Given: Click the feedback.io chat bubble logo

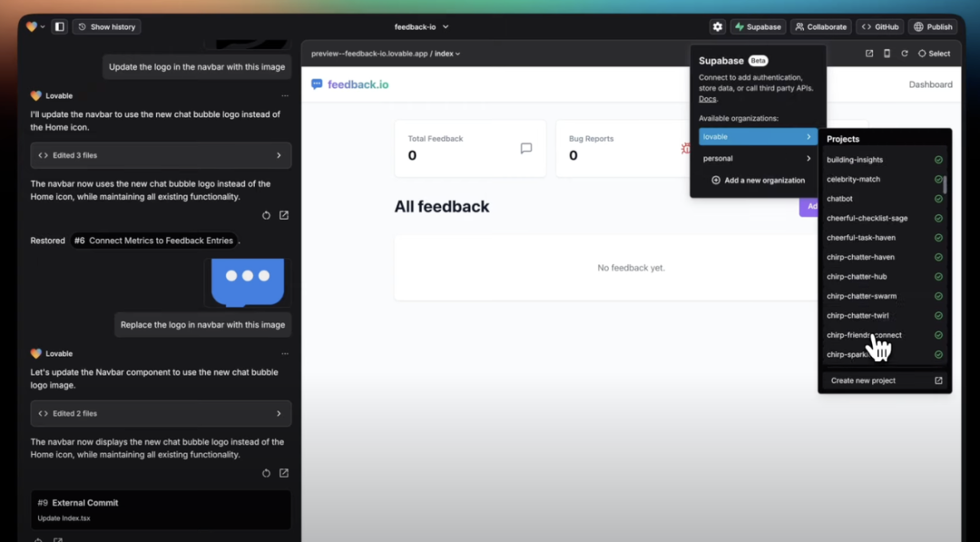Looking at the screenshot, I should [x=317, y=84].
